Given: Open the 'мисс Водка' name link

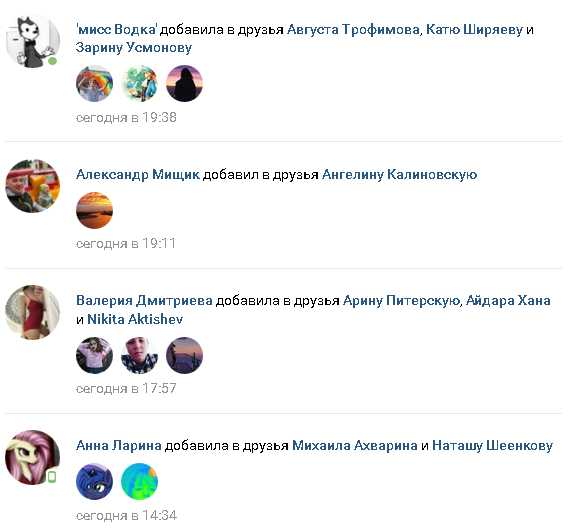Looking at the screenshot, I should pos(117,29).
